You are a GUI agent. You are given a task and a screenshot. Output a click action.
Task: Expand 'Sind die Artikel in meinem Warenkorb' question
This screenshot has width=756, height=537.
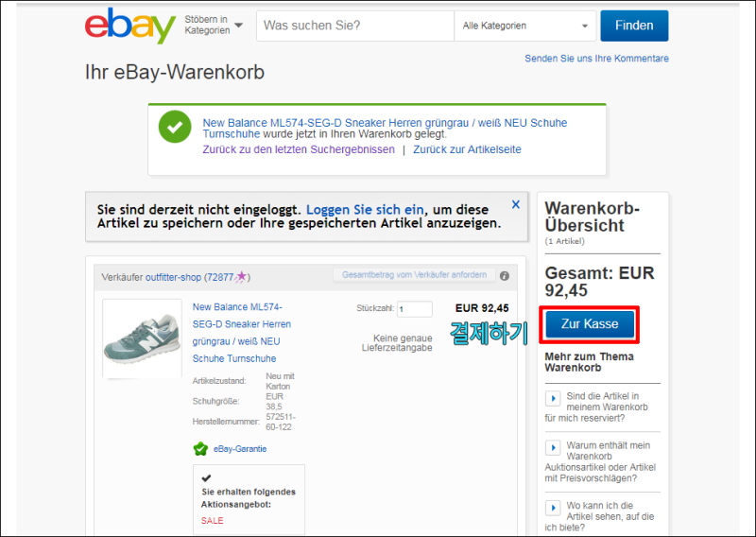pos(553,399)
